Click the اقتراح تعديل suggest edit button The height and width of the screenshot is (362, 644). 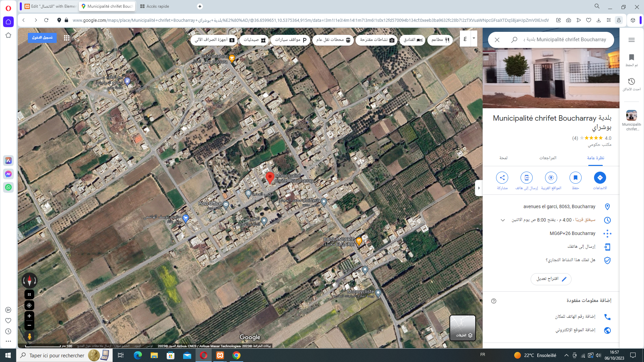click(551, 279)
